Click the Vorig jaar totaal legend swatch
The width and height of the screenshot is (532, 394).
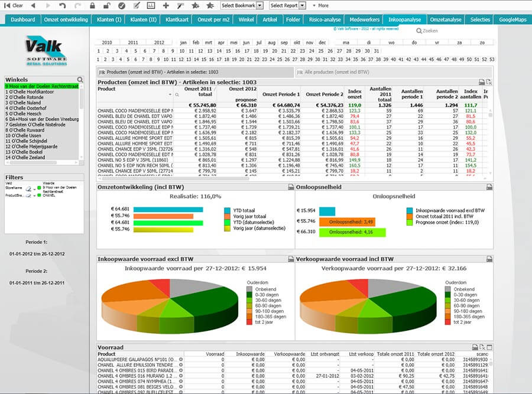[x=228, y=216]
